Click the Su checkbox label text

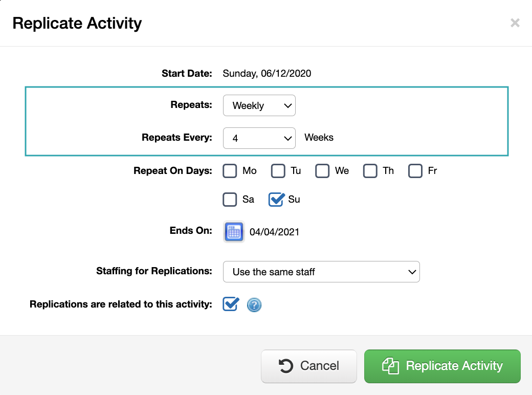coord(294,199)
